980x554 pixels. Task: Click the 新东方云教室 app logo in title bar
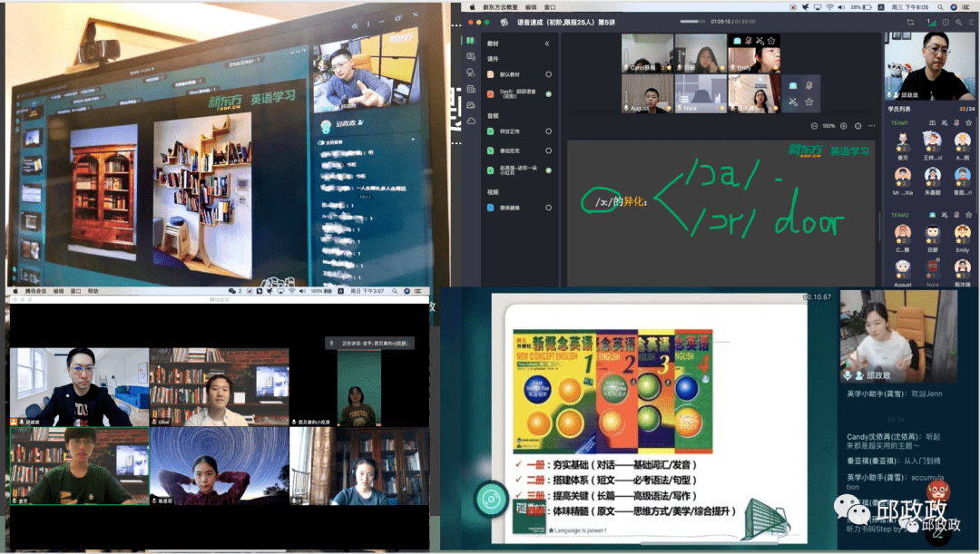pyautogui.click(x=504, y=23)
